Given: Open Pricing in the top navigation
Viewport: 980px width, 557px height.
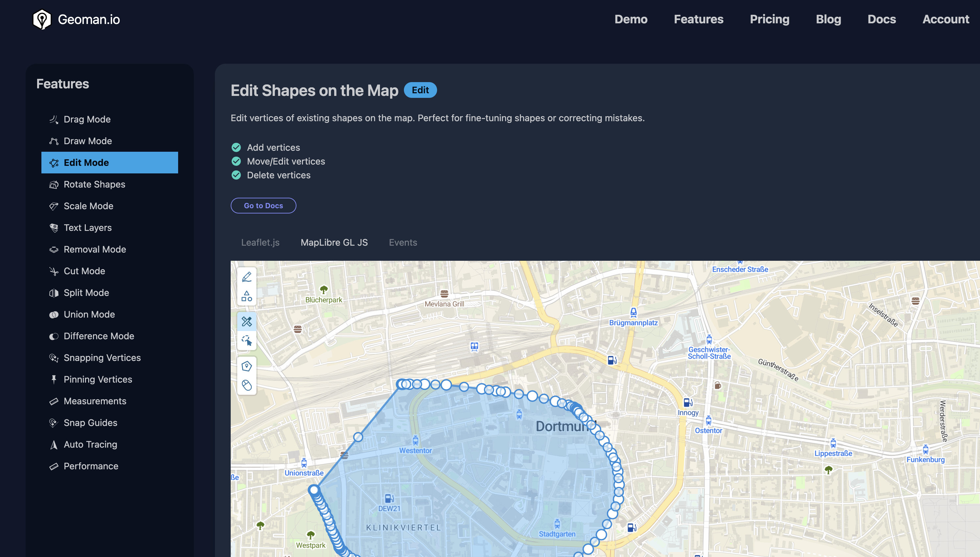Looking at the screenshot, I should pyautogui.click(x=769, y=19).
